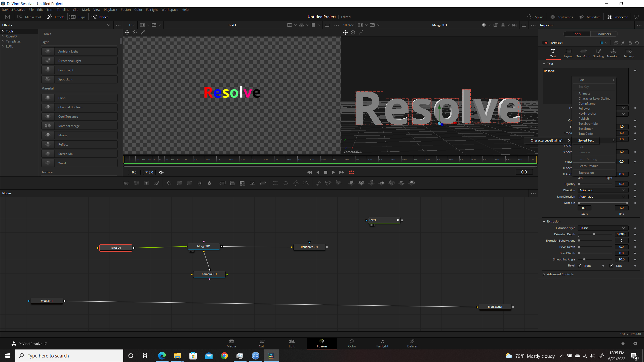Add an Ellipse mask from the toolbar

[x=286, y=183]
